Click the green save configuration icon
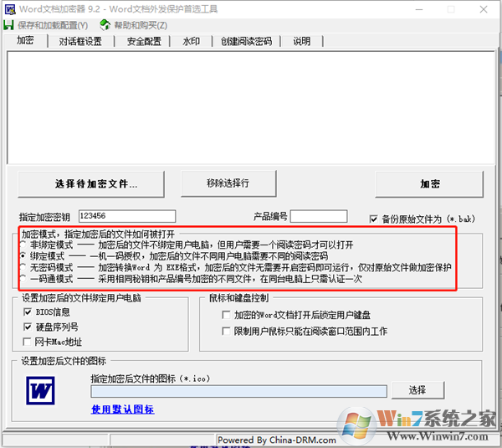The image size is (502, 448). [x=8, y=25]
